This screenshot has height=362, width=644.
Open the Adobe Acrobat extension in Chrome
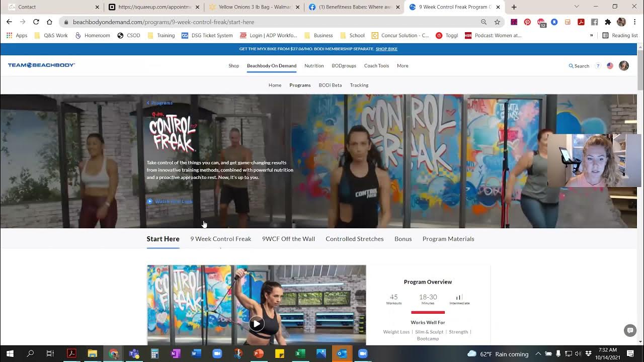coord(581,22)
